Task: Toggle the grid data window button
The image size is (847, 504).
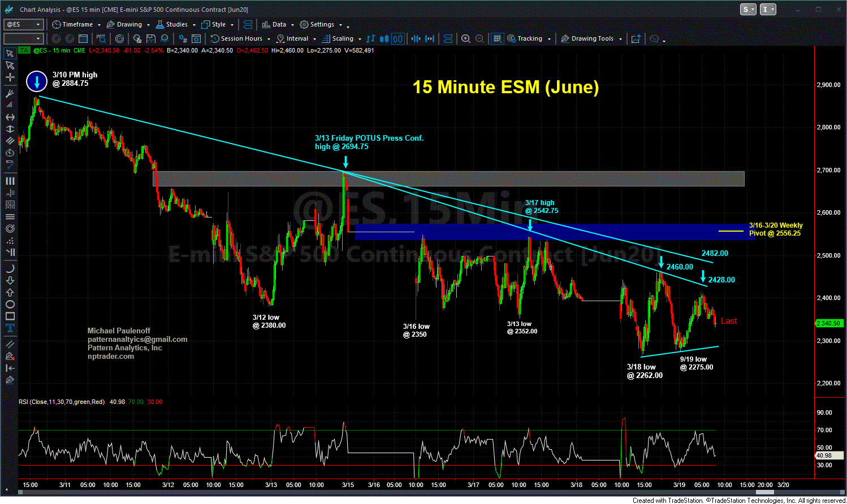Action: [497, 39]
